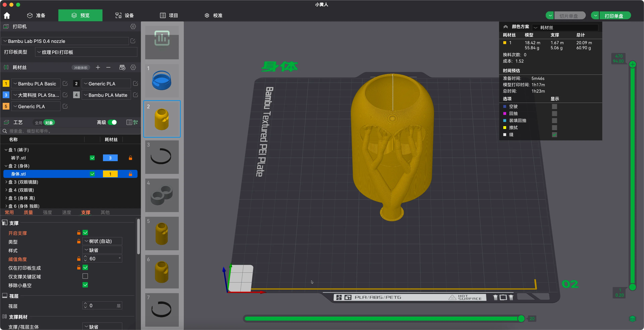644x330 pixels.
Task: Remove the last filament slot
Action: [108, 67]
